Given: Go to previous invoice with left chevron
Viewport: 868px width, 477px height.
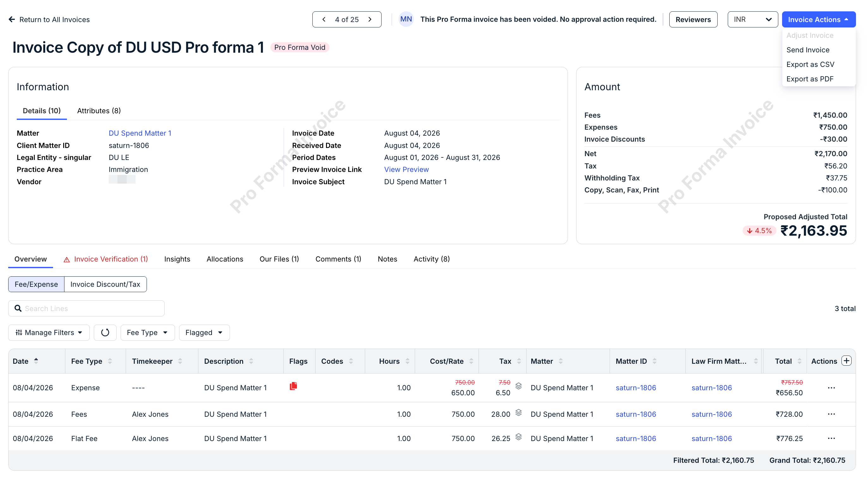Looking at the screenshot, I should click(324, 20).
